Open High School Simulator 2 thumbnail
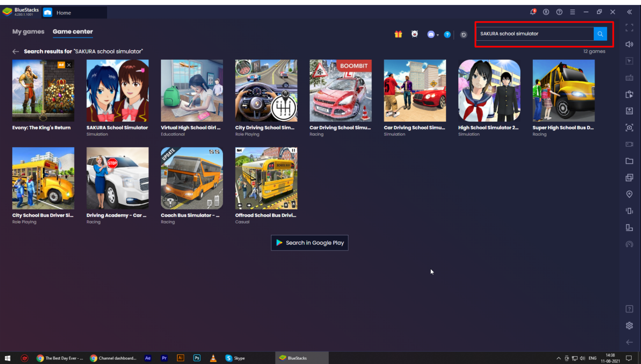This screenshot has width=641, height=364. 489,90
